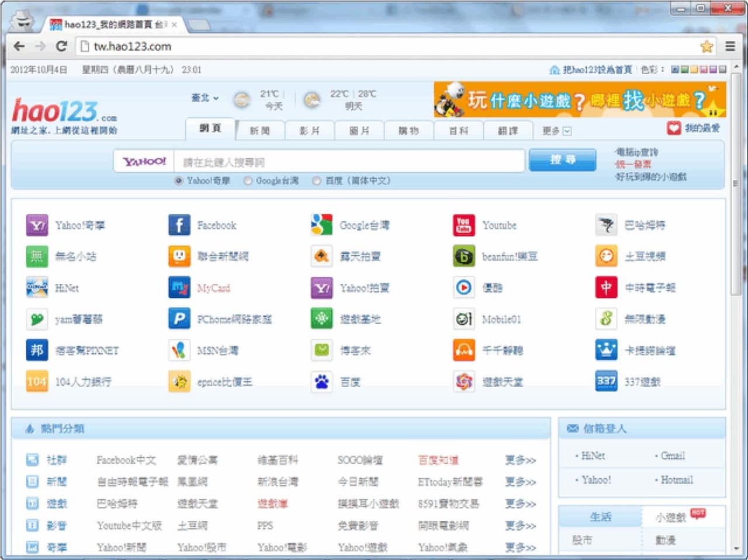Pick the first theme color swatch

click(x=675, y=69)
